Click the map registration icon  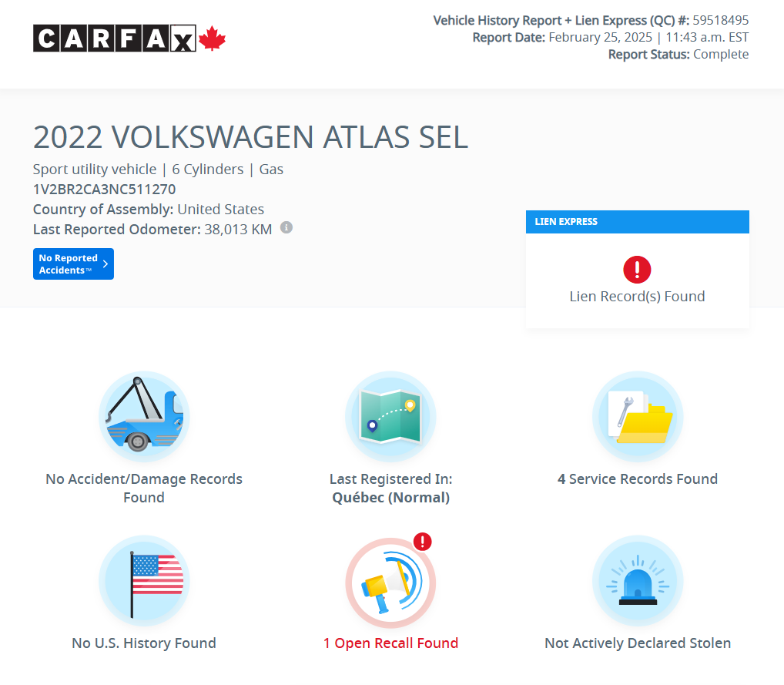coord(390,416)
